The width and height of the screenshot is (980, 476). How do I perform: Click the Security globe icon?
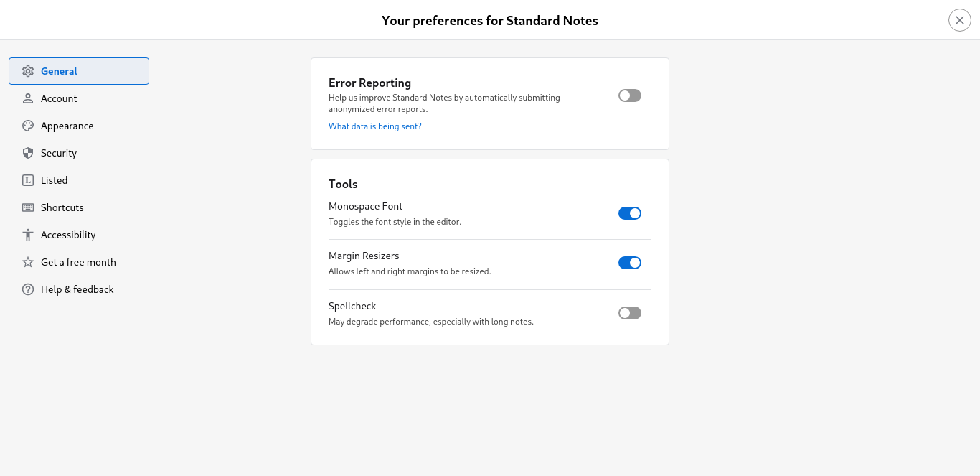[27, 153]
